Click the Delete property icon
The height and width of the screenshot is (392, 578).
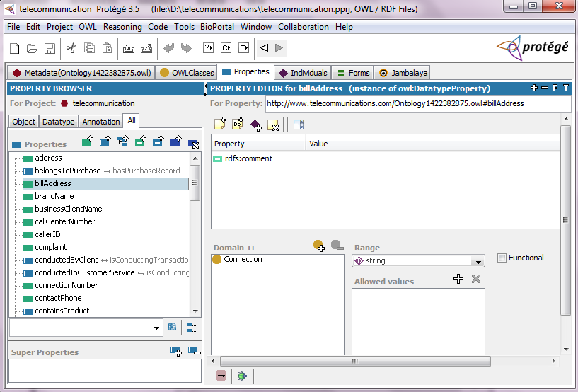coord(194,144)
